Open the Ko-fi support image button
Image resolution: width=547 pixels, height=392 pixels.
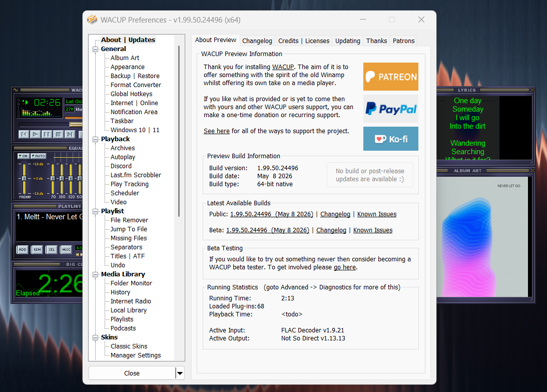391,139
